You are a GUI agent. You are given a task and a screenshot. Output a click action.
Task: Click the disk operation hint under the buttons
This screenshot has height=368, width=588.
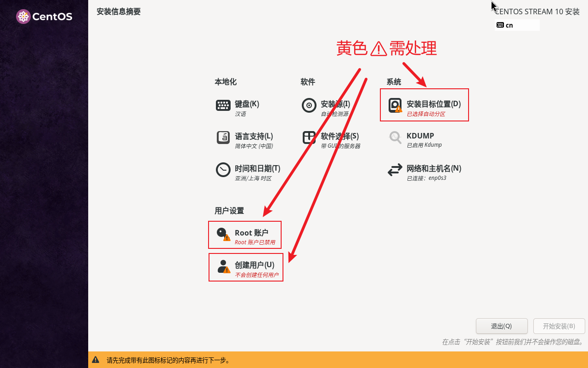[x=513, y=342]
